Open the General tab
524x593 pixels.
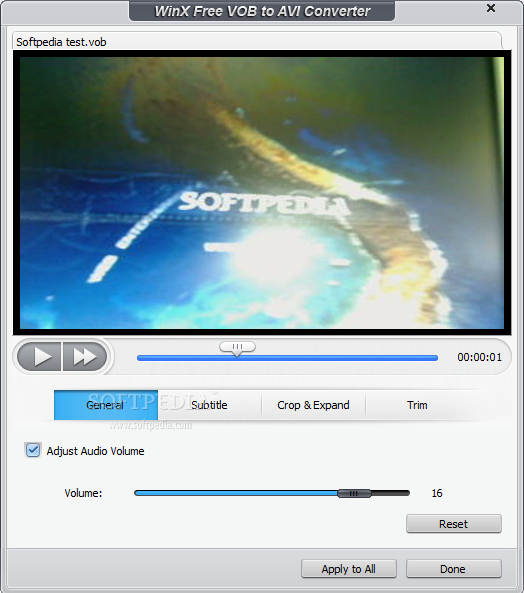click(106, 405)
